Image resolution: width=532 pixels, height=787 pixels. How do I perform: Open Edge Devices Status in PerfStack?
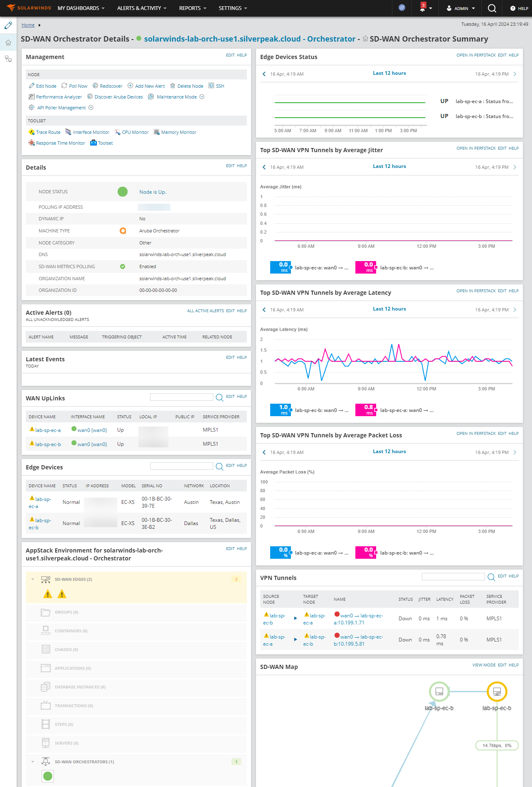click(476, 55)
